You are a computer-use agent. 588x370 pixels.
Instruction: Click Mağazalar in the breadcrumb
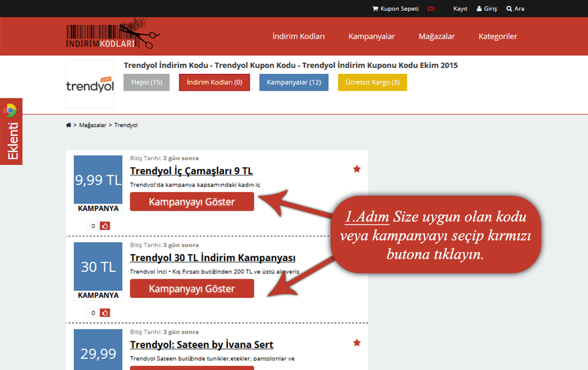(93, 125)
